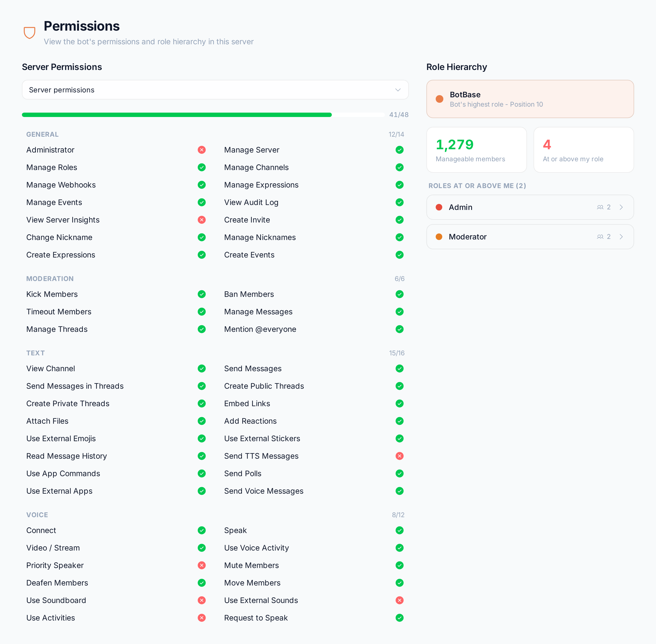Expand the Admin role chevron
This screenshot has height=644, width=656.
point(621,207)
